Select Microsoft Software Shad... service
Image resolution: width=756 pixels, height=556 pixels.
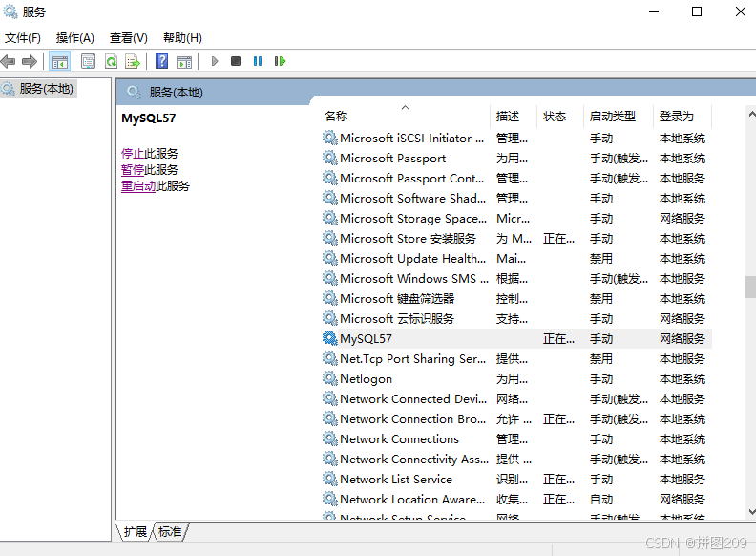pyautogui.click(x=515, y=199)
